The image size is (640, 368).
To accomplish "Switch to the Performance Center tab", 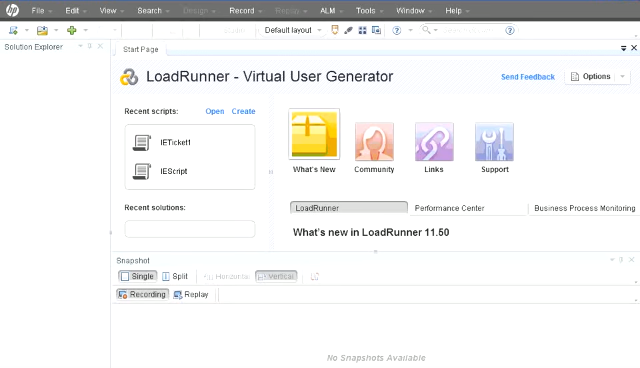I will (x=468, y=208).
